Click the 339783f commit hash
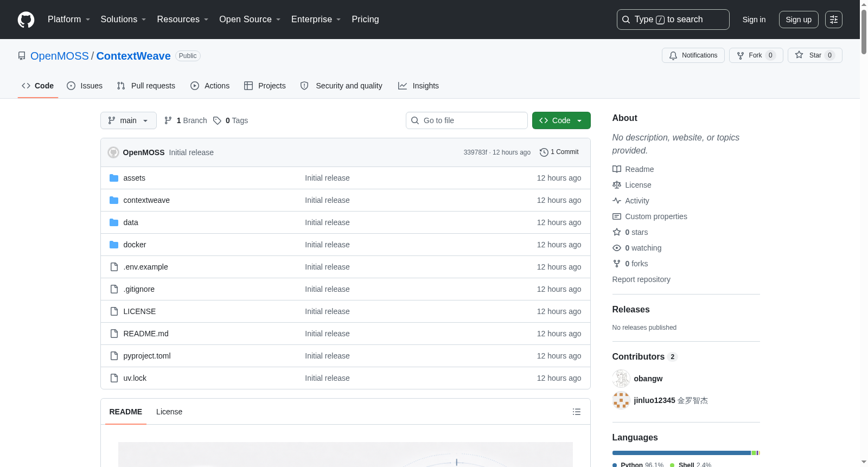Viewport: 868px width, 467px height. point(475,152)
